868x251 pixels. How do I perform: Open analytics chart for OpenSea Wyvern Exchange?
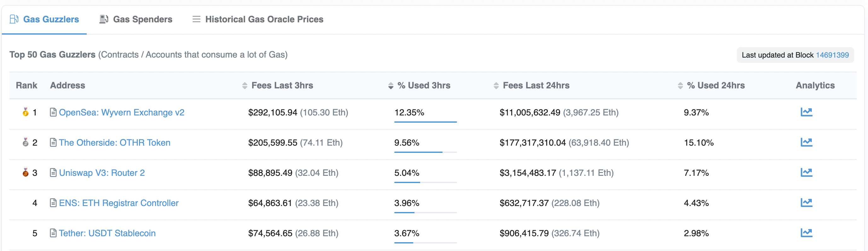[806, 112]
